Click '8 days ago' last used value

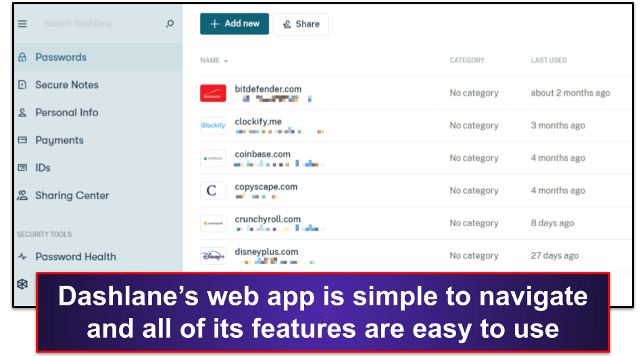(x=552, y=224)
